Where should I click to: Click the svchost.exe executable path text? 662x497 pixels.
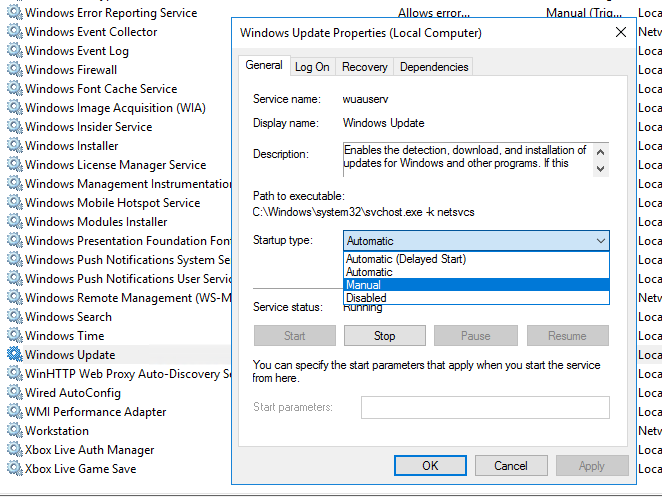click(364, 212)
